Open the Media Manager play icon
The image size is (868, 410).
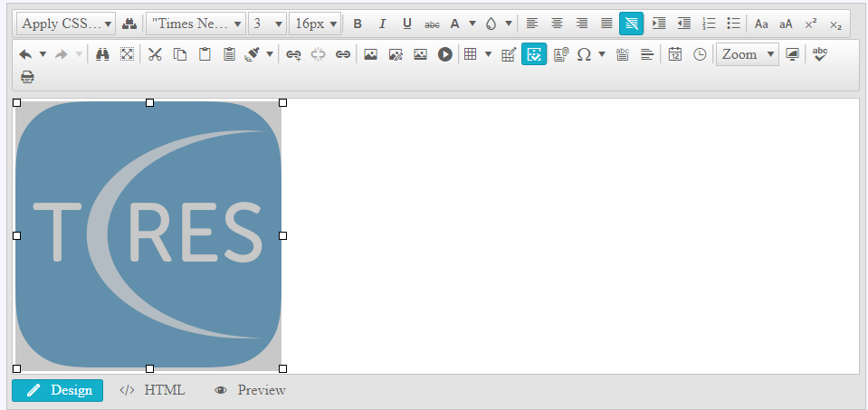(445, 54)
